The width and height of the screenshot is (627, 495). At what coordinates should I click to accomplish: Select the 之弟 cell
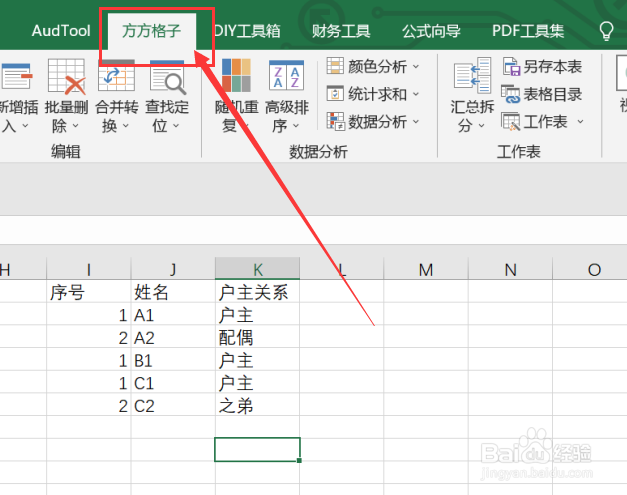click(258, 405)
